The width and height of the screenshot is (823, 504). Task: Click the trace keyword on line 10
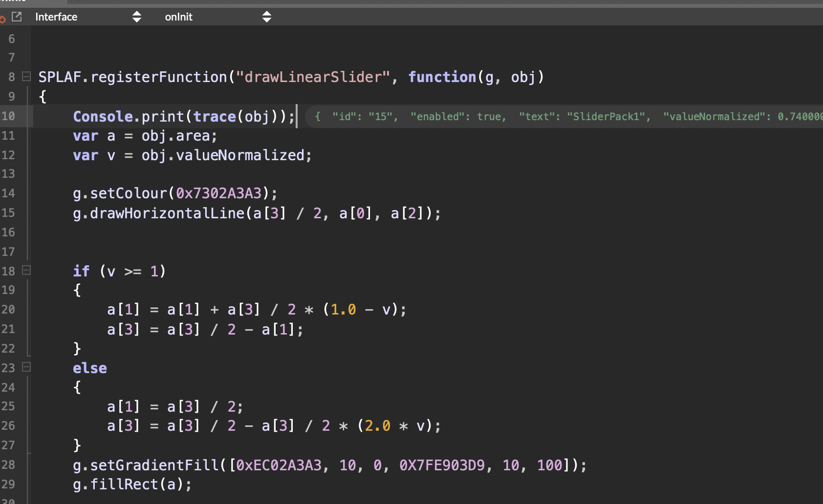tap(215, 117)
